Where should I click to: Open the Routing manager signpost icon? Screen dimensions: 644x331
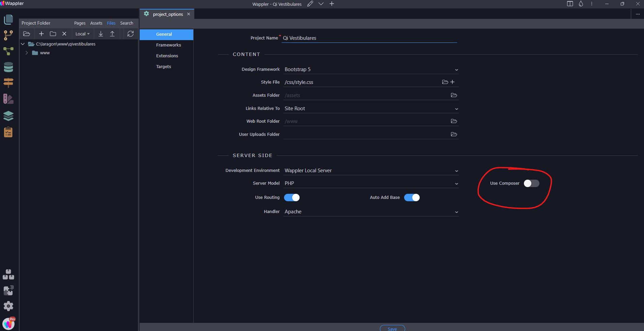[x=8, y=83]
